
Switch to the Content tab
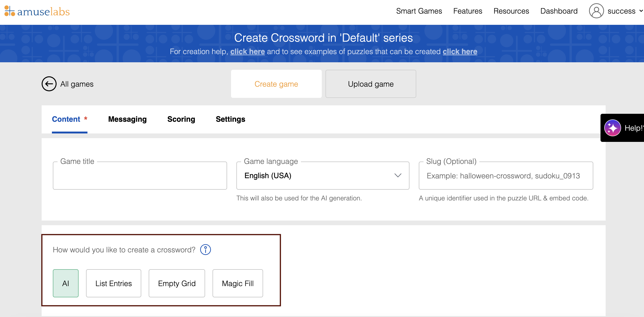pyautogui.click(x=69, y=119)
